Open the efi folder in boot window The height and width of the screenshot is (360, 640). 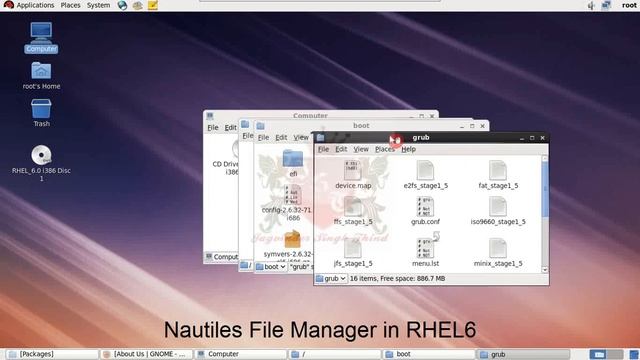[x=293, y=159]
